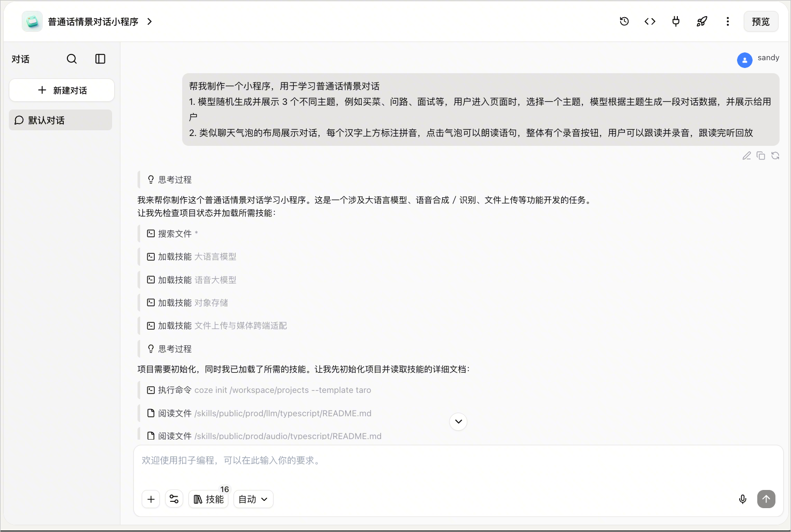Click the books icon in 技能 button
This screenshot has height=532, width=791.
coord(198,499)
